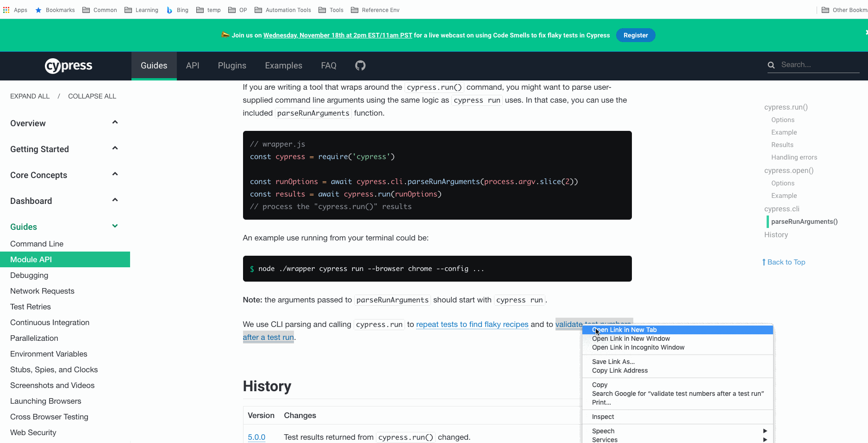
Task: Open the Command Line guide
Action: coord(37,244)
